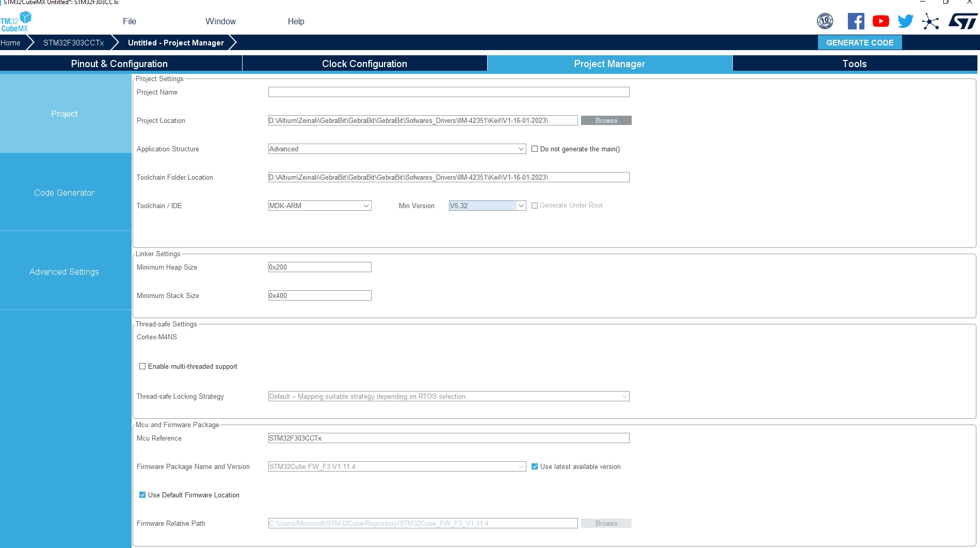The image size is (980, 548).
Task: Check the Generate Under Root checkbox
Action: click(535, 206)
